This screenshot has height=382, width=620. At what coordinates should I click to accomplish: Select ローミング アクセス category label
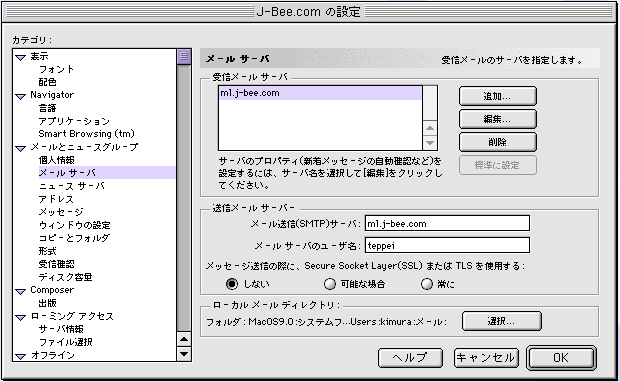click(x=72, y=316)
